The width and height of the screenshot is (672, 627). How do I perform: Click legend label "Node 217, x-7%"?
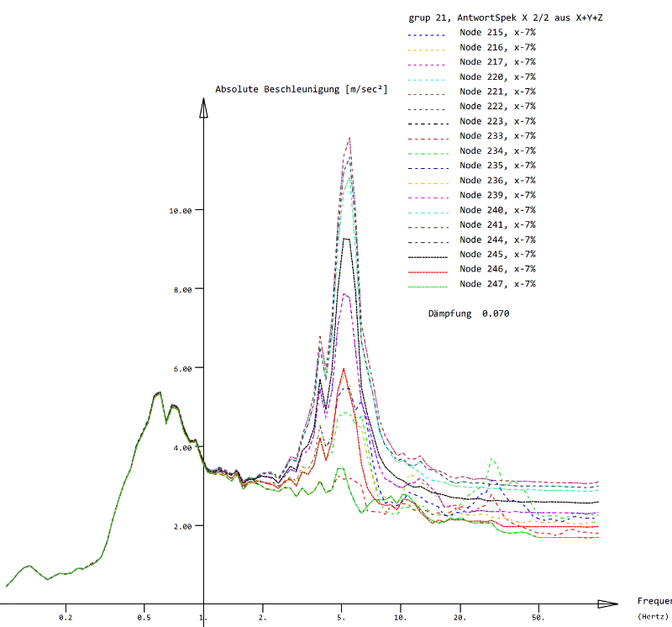pos(497,62)
